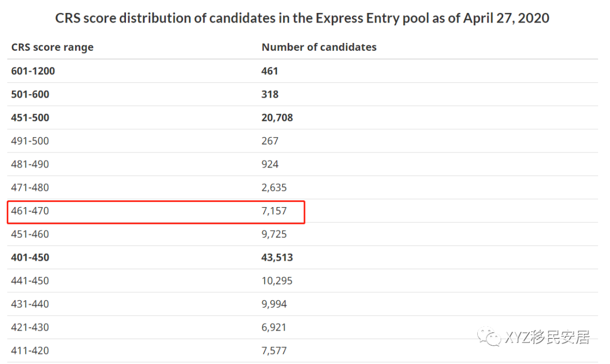Viewport: 610px width, 364px height.
Task: Click the candidate count 461
Action: (x=270, y=71)
